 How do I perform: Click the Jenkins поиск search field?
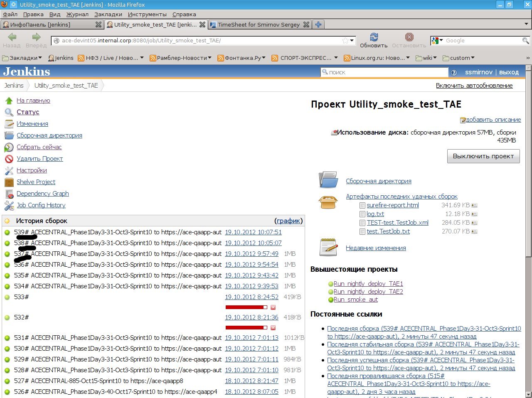click(x=384, y=72)
